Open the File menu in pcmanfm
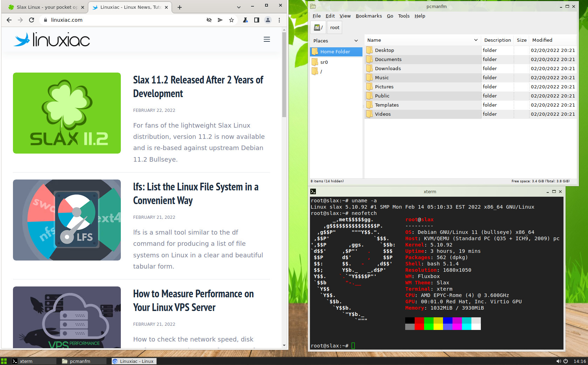Image resolution: width=588 pixels, height=365 pixels. click(317, 16)
